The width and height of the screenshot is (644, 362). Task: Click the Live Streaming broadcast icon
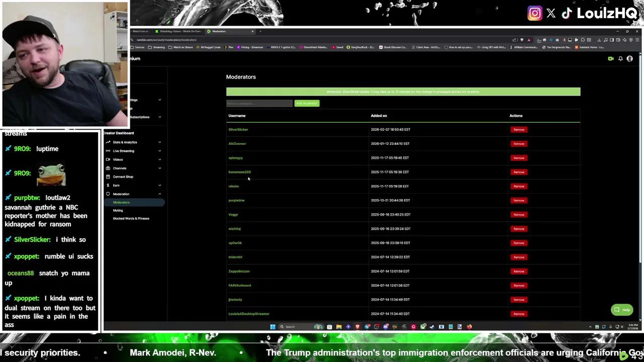[108, 151]
